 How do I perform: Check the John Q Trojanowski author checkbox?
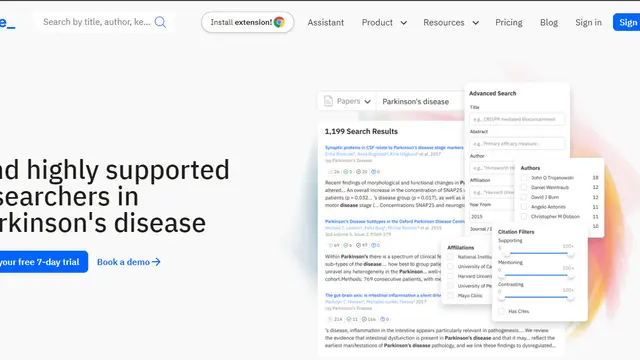point(524,178)
